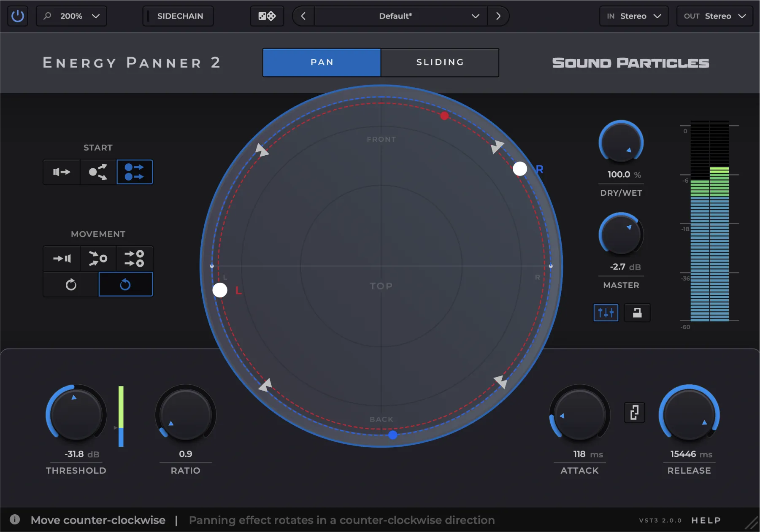Click the white R channel handle
The image size is (760, 532).
[x=520, y=169]
